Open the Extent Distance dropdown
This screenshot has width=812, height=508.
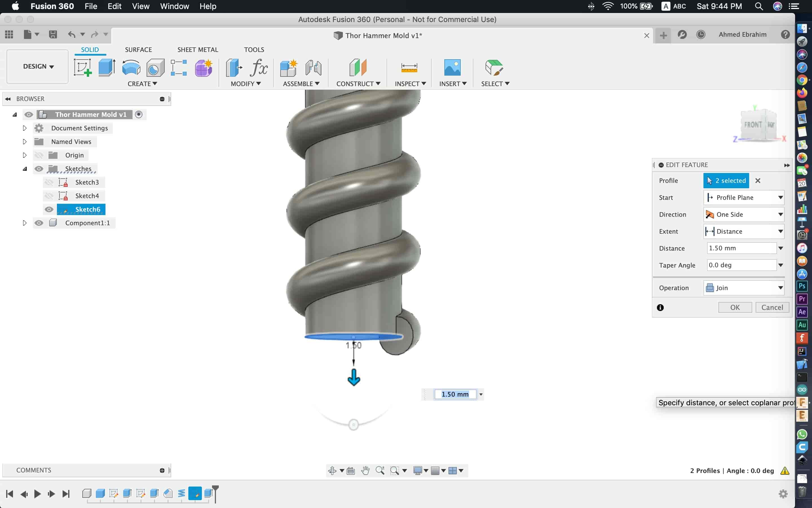[x=743, y=231]
